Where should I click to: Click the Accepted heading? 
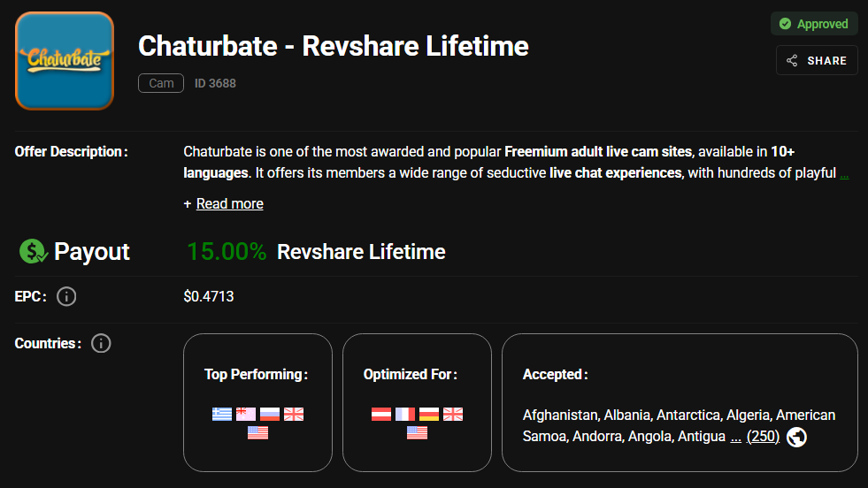pyautogui.click(x=556, y=375)
